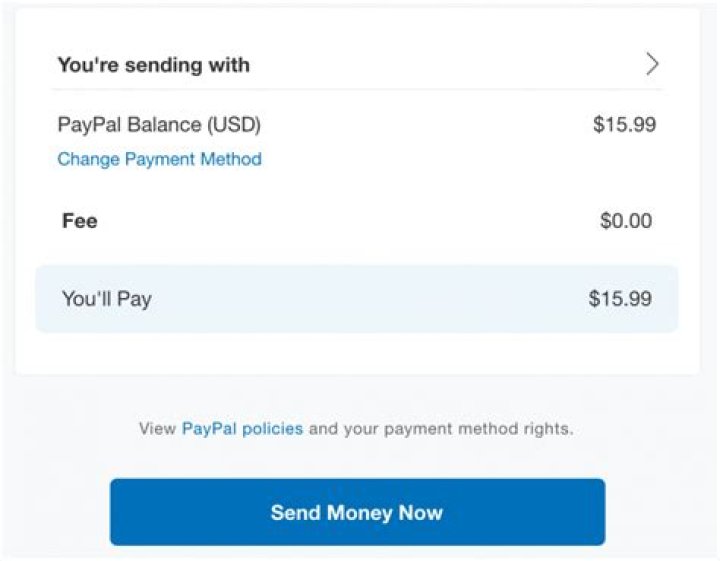The image size is (720, 561).
Task: Click the word View before PayPal policies
Action: pos(157,429)
